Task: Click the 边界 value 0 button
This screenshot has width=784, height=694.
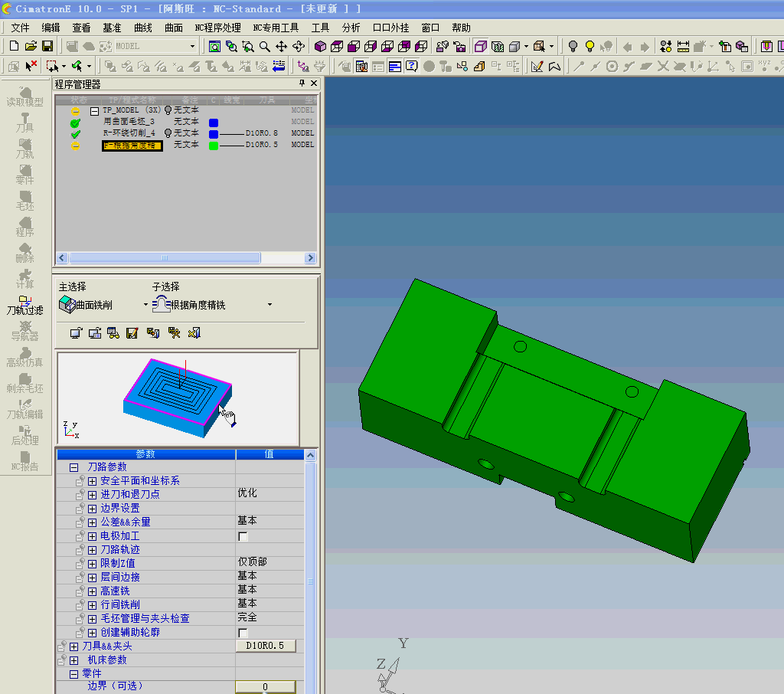Action: [x=266, y=687]
